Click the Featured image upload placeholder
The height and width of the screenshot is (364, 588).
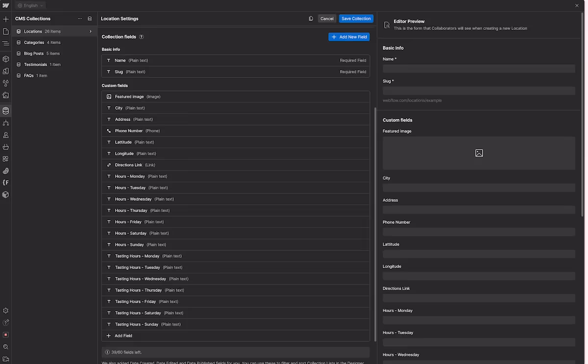pyautogui.click(x=479, y=153)
